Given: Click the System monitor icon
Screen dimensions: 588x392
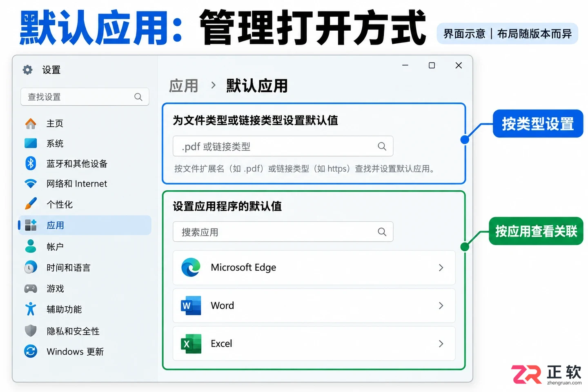Looking at the screenshot, I should click(x=31, y=143).
